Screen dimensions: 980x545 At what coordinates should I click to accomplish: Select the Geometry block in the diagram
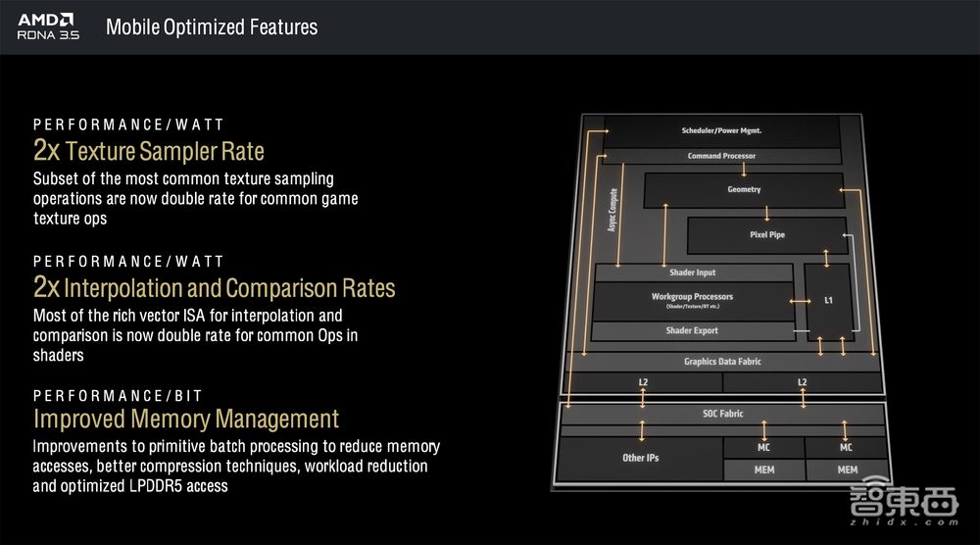pos(743,189)
